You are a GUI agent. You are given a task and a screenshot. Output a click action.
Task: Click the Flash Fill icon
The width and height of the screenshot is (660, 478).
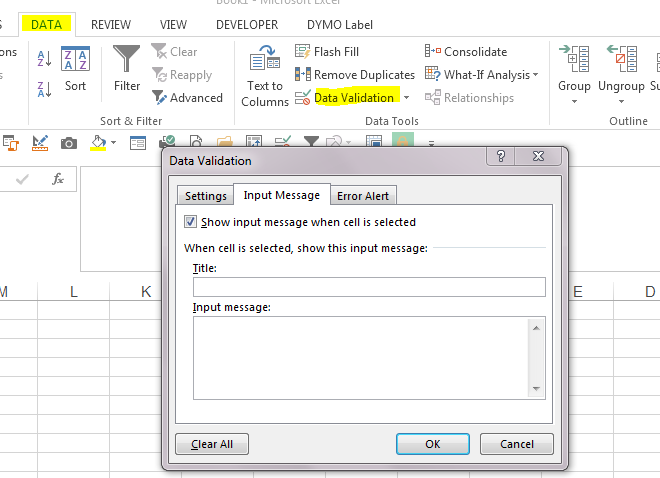click(x=303, y=52)
